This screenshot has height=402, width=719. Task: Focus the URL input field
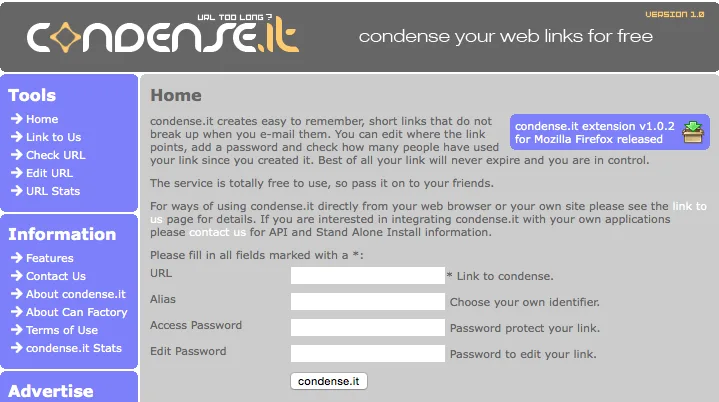click(367, 276)
